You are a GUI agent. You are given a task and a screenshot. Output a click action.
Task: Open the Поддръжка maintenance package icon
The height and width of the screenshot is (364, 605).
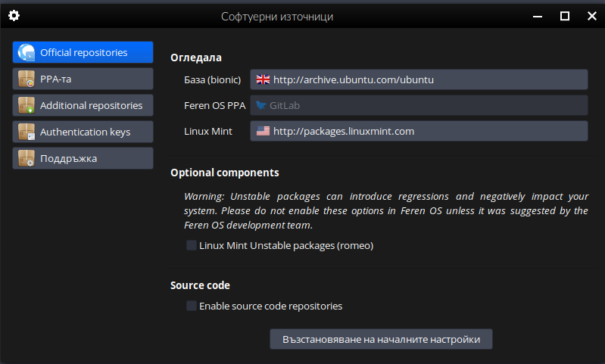click(27, 158)
